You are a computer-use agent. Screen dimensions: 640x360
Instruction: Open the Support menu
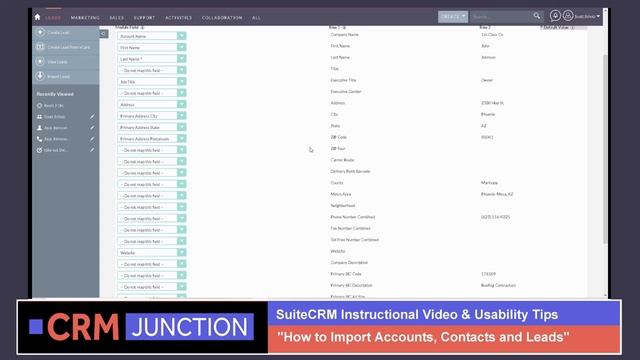(144, 18)
